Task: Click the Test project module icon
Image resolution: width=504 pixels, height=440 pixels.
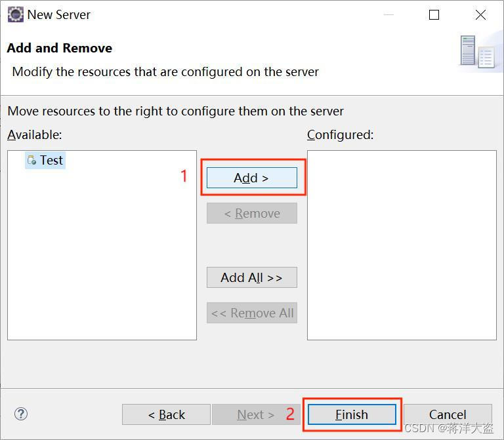Action: (x=31, y=161)
